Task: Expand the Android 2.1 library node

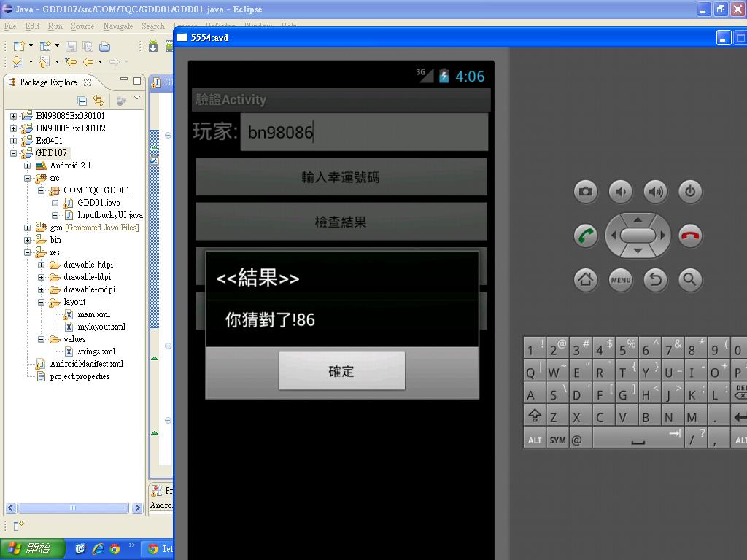Action: point(28,166)
